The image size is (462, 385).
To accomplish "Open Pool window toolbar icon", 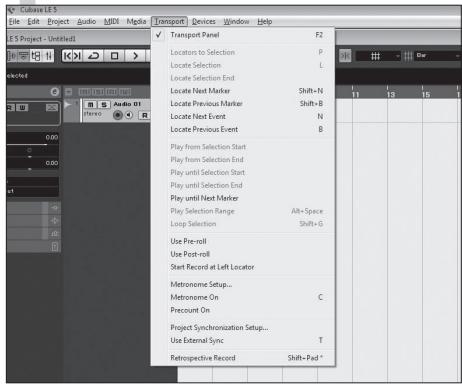I will click(x=36, y=56).
